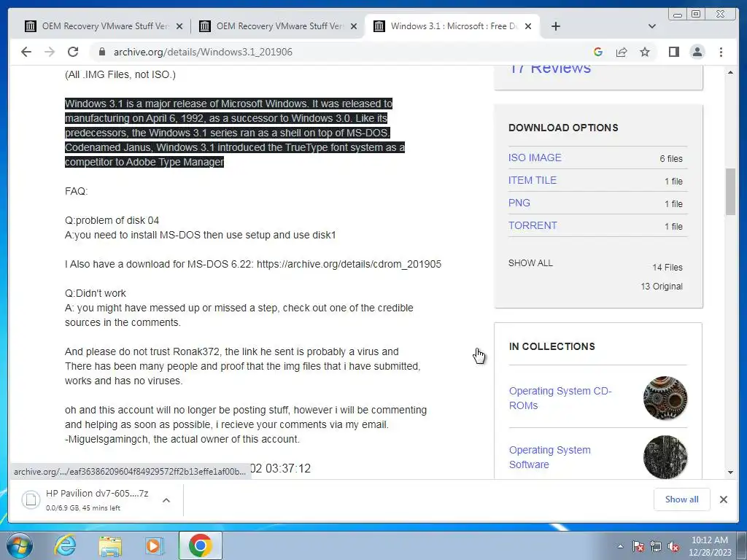The image size is (747, 560).
Task: Open Operating System Software collection
Action: point(550,457)
